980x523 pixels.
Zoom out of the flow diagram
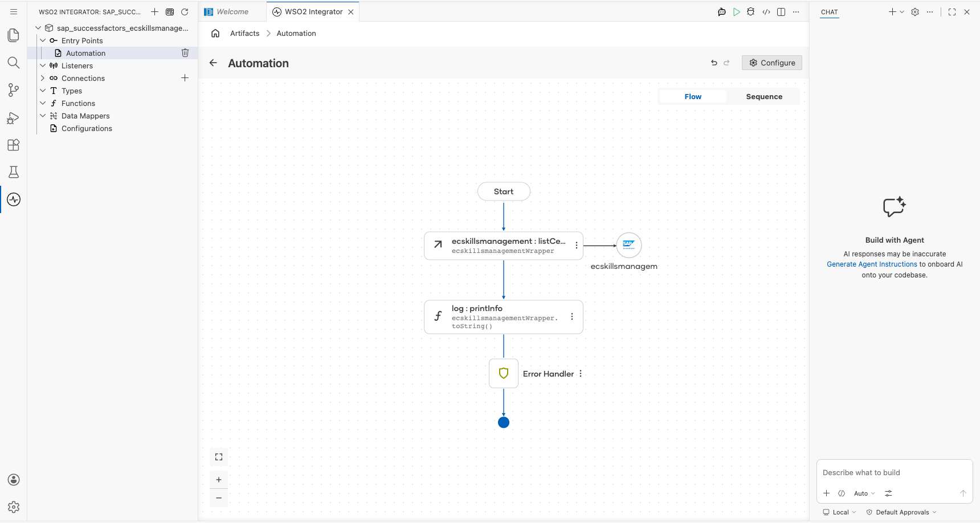click(x=219, y=498)
